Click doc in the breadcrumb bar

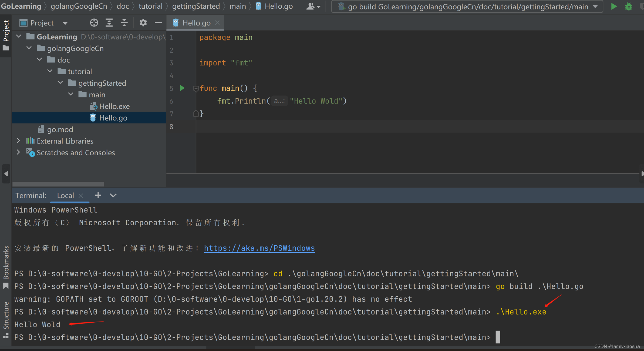pos(123,6)
